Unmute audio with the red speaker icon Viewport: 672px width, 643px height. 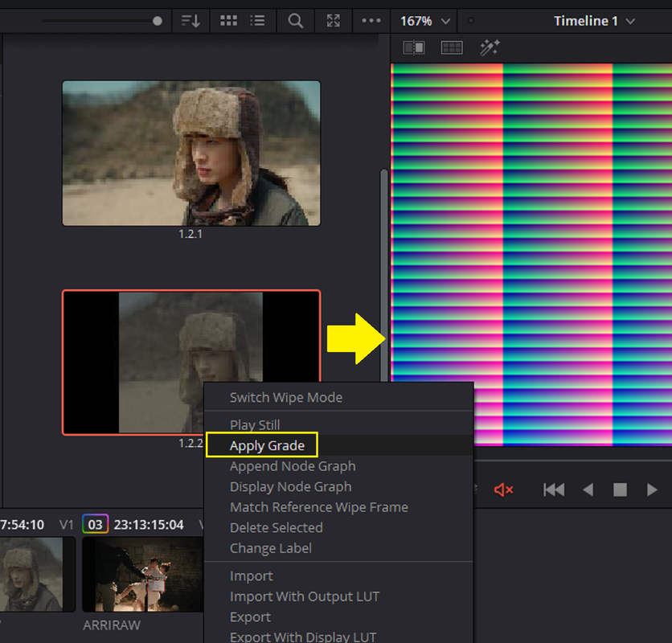pyautogui.click(x=503, y=489)
